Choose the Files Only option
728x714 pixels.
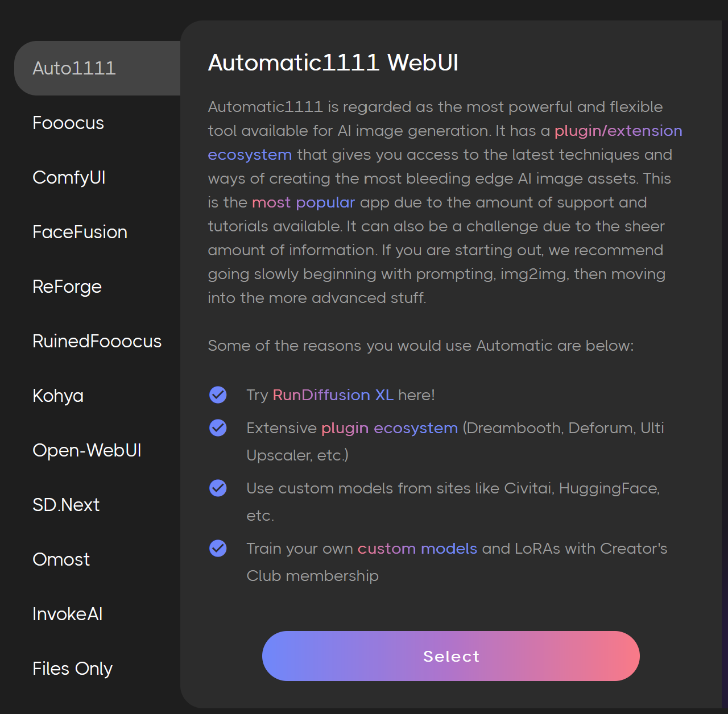pyautogui.click(x=72, y=669)
